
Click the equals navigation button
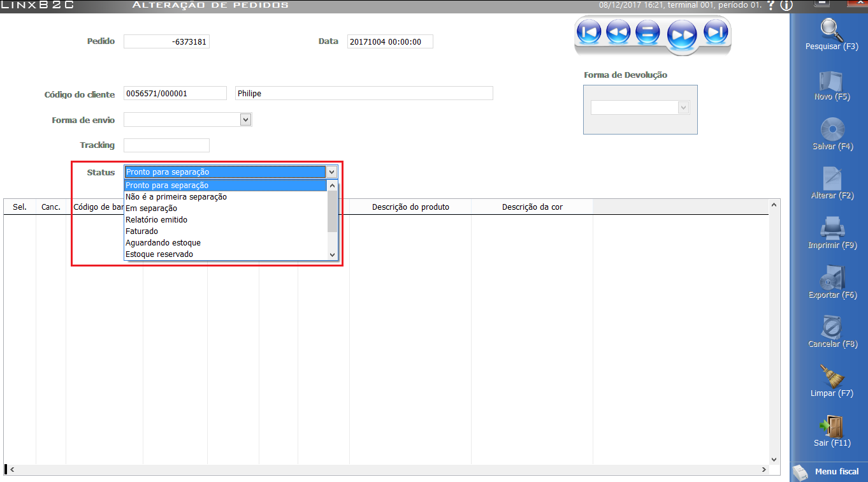tap(647, 32)
